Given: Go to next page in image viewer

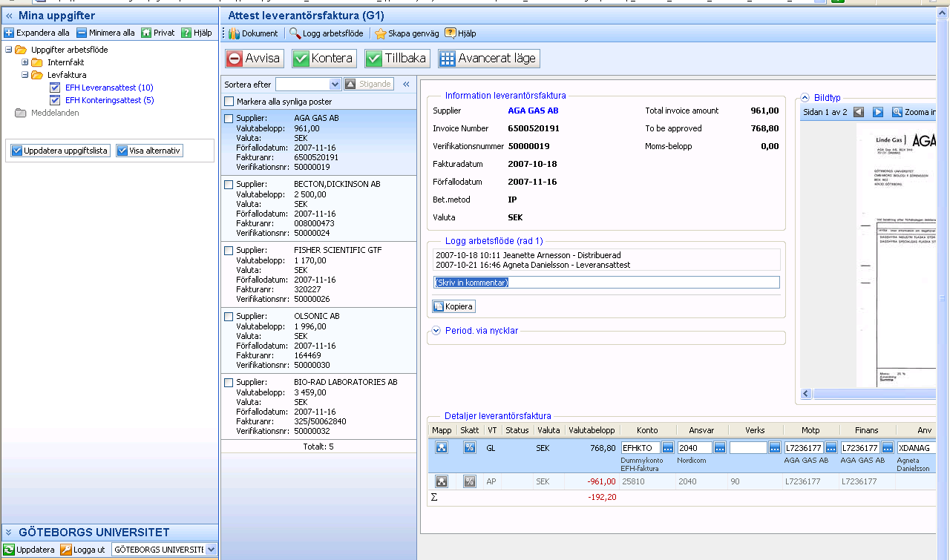Looking at the screenshot, I should pyautogui.click(x=878, y=112).
